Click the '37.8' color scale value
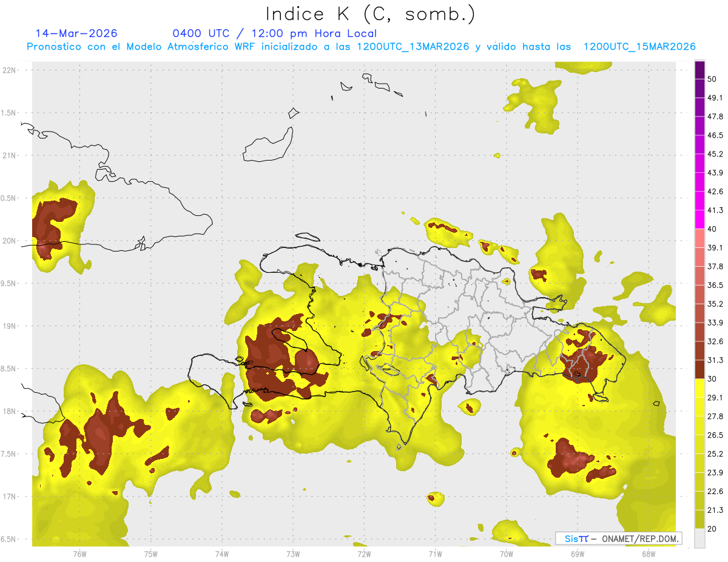 (715, 267)
